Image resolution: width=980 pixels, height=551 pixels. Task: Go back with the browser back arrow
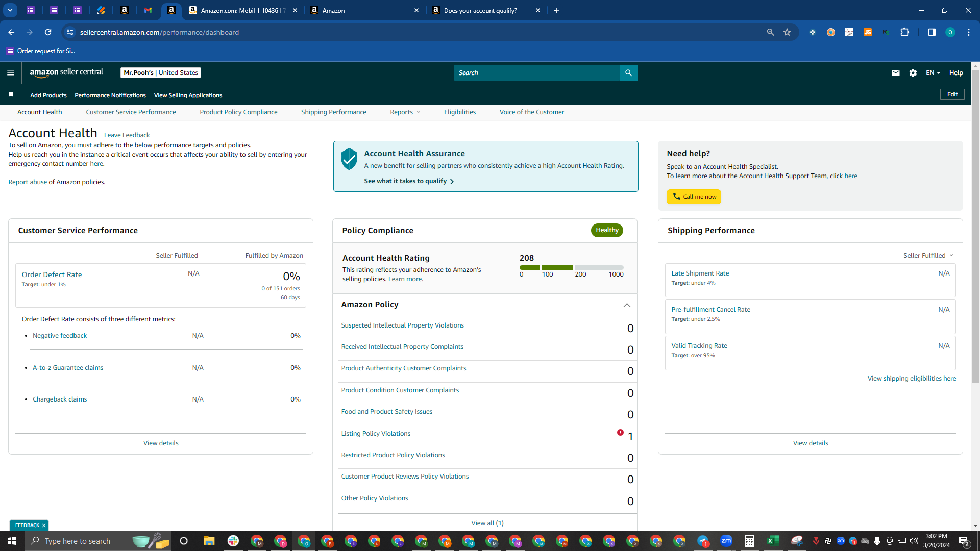[11, 32]
